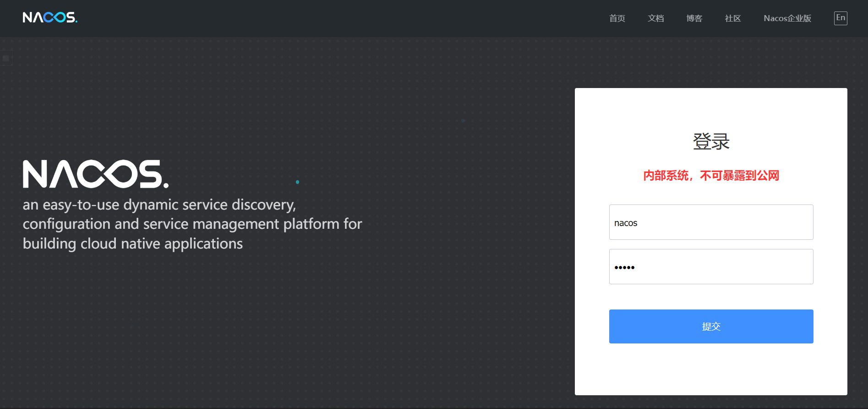
Task: Click the NACOS logo in header
Action: point(50,17)
